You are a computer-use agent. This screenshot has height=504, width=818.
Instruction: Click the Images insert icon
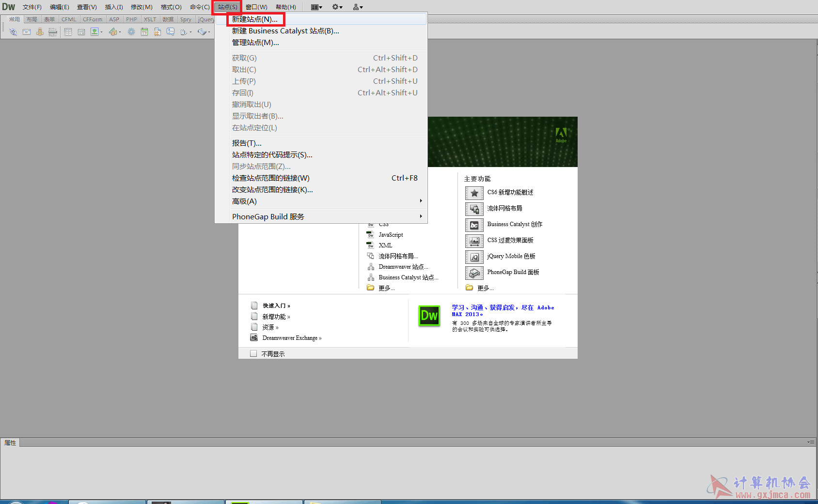point(94,32)
